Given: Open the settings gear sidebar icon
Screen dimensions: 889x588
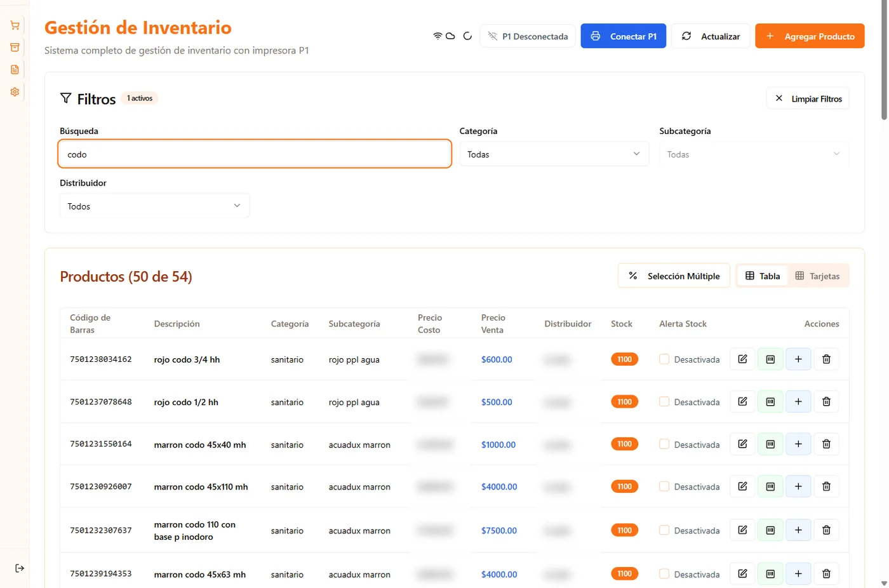Looking at the screenshot, I should [x=15, y=92].
